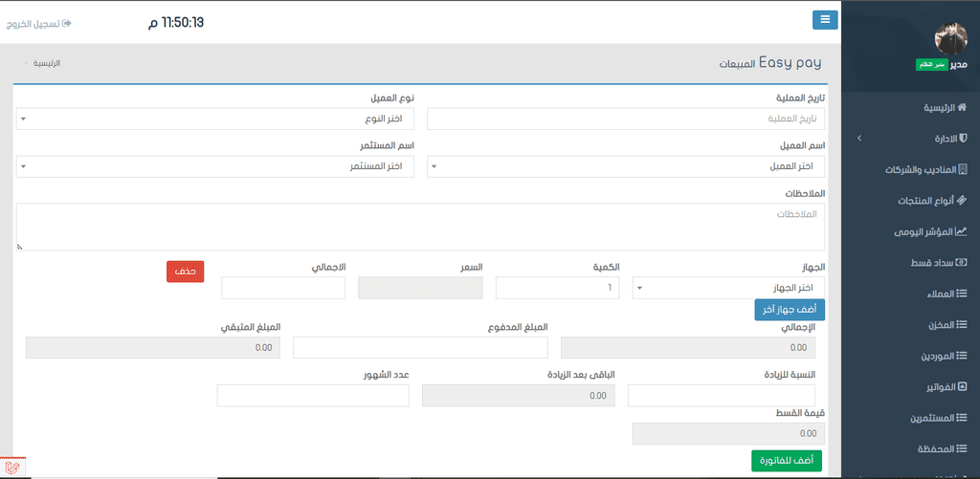This screenshot has height=479, width=980.
Task: Click the list icon beside المستثمرين
Action: click(963, 418)
